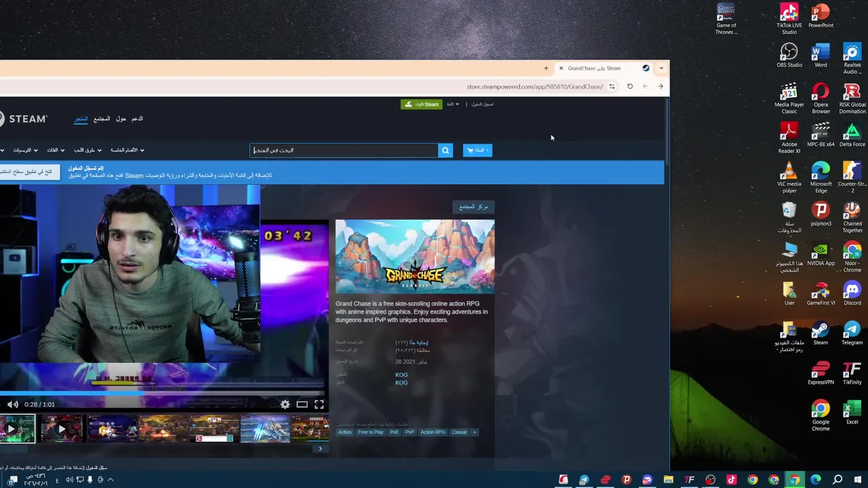Open the tab search dropdown arrow

(661, 68)
